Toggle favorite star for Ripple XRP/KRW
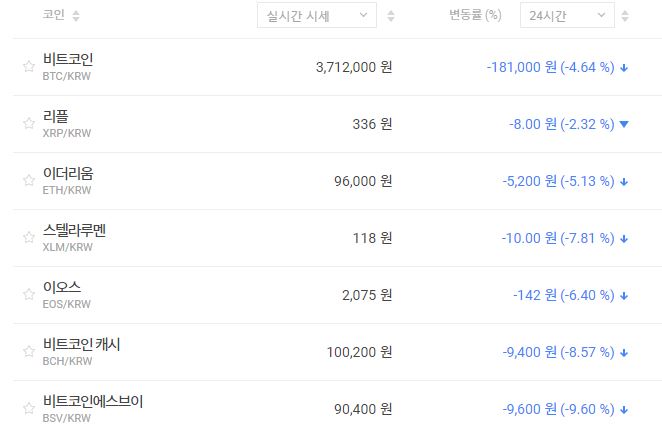662x428 pixels. click(x=29, y=124)
